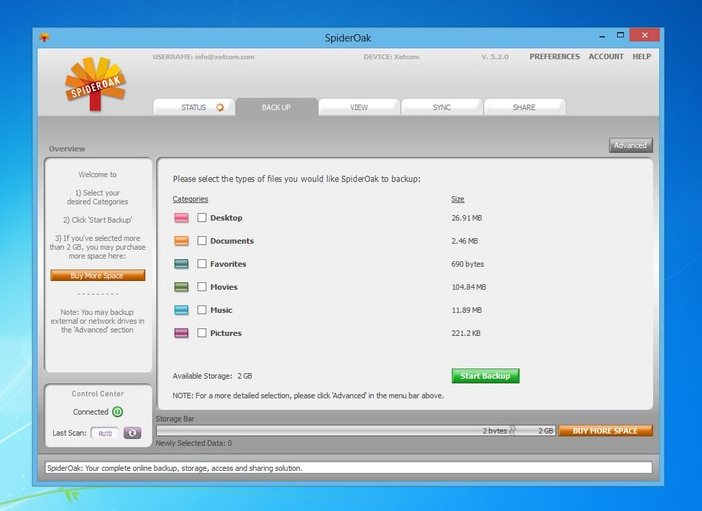The height and width of the screenshot is (511, 702).
Task: Click the Movies size value 104.84 MB
Action: click(x=468, y=287)
